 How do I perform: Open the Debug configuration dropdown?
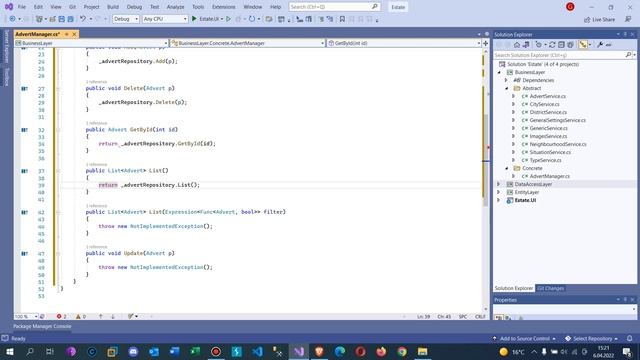click(x=126, y=19)
